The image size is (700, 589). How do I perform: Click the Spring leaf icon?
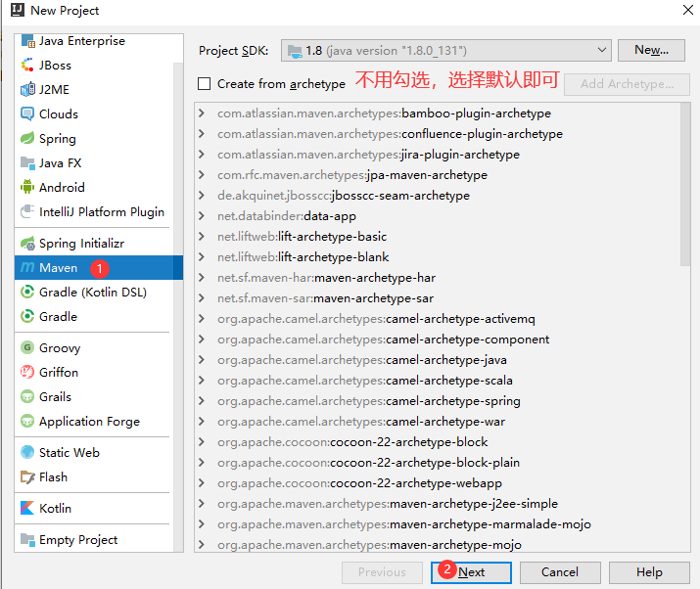tap(27, 138)
